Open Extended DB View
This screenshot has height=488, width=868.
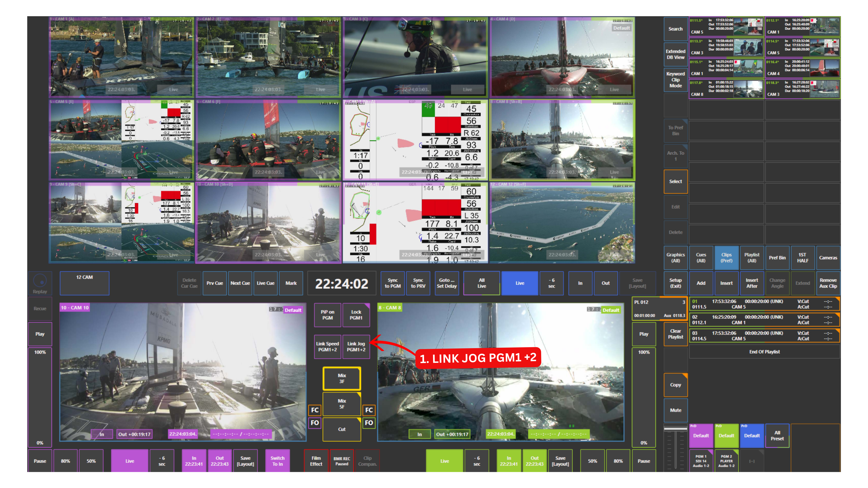675,54
